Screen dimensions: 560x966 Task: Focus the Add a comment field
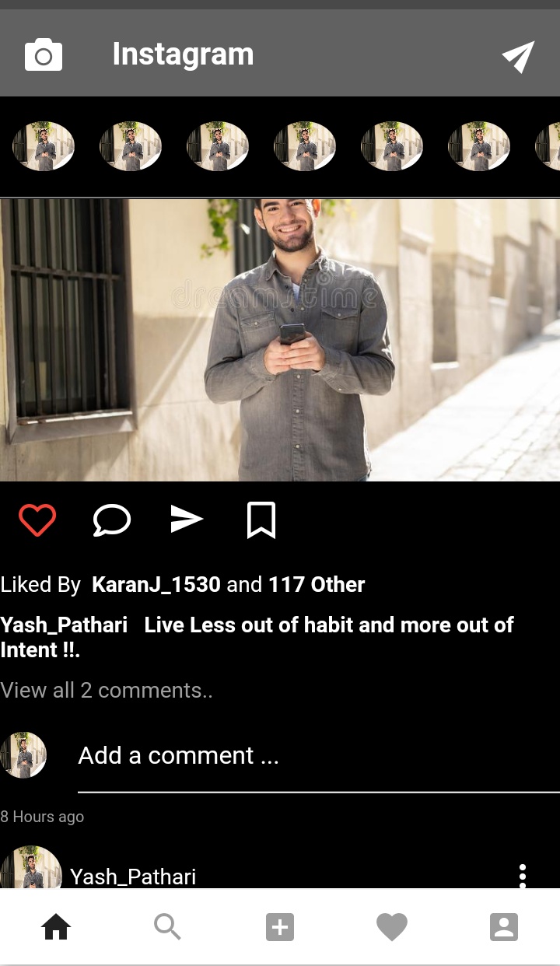[x=319, y=756]
